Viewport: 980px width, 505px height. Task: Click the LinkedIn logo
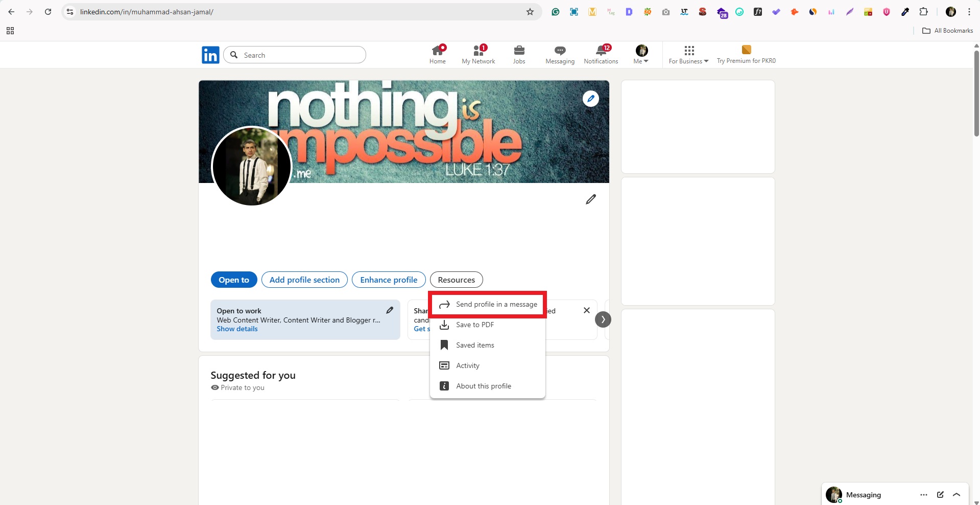(210, 55)
